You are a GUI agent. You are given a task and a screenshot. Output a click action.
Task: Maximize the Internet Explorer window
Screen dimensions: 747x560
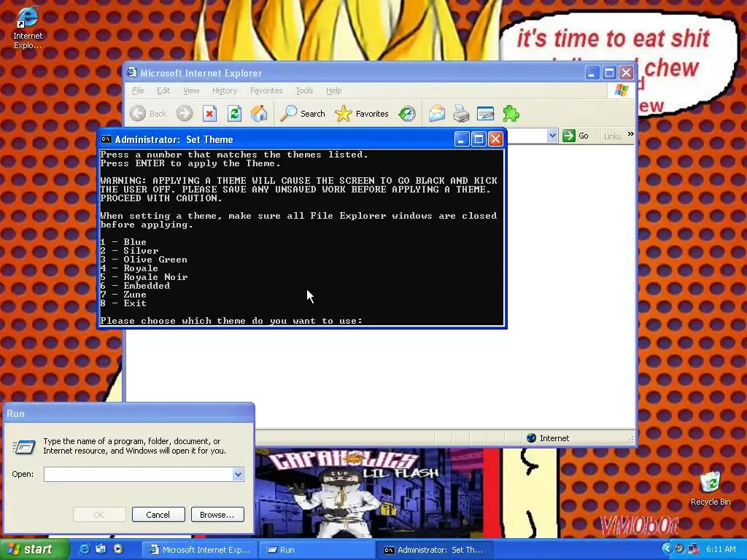[609, 73]
